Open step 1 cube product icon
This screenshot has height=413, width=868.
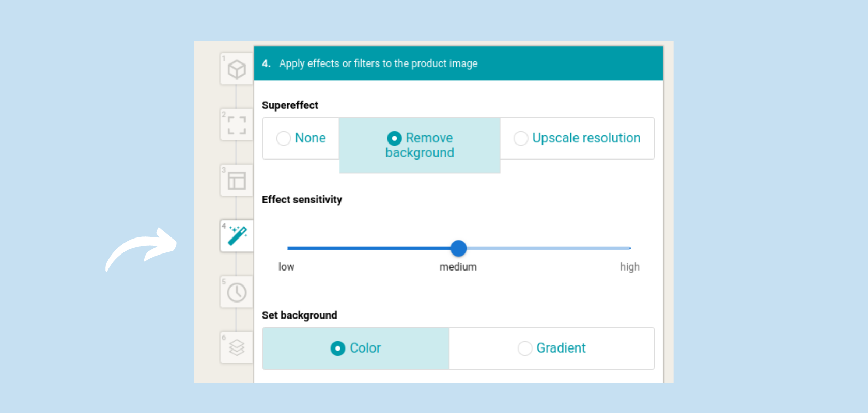(x=237, y=69)
